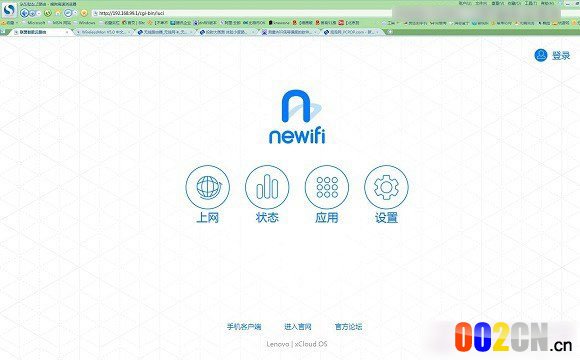
Task: Click the 应用 text label
Action: [x=327, y=218]
